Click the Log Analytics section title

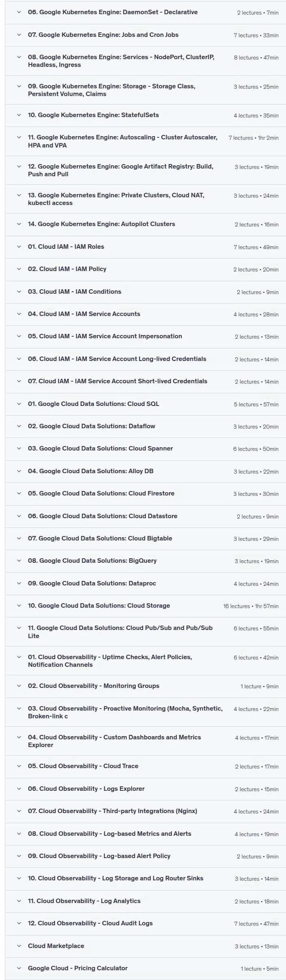point(84,901)
